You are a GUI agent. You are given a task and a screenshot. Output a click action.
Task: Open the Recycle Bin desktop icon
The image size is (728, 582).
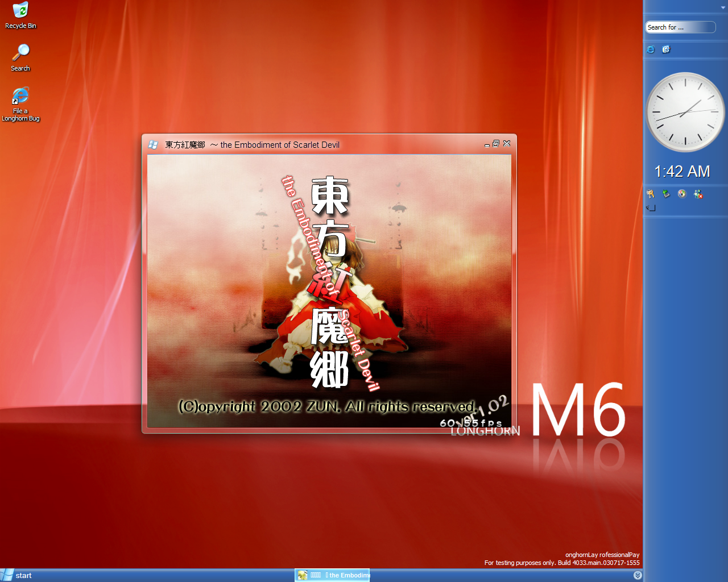point(20,16)
